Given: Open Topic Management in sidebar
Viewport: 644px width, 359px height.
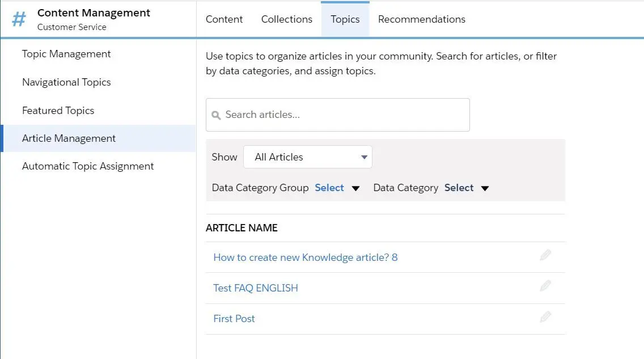Looking at the screenshot, I should pos(66,54).
